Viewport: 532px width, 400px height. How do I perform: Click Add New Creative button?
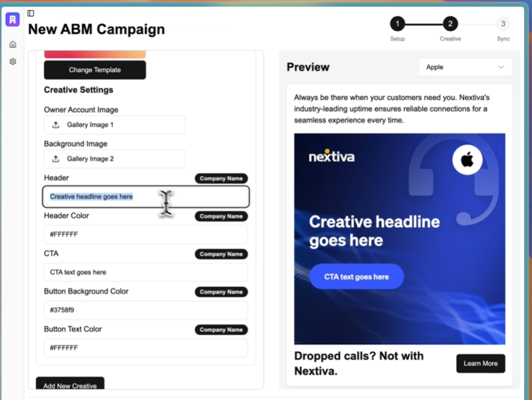click(70, 384)
